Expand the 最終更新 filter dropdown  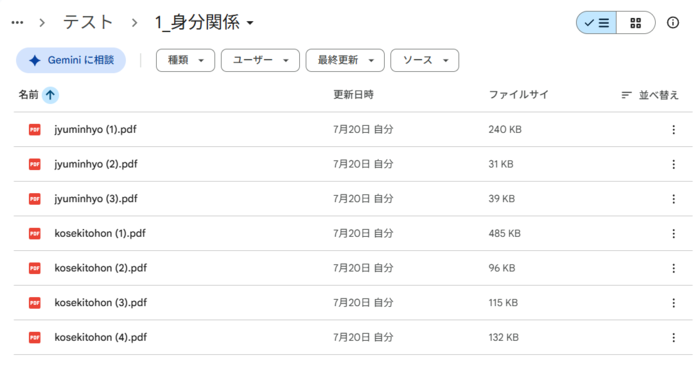[345, 60]
